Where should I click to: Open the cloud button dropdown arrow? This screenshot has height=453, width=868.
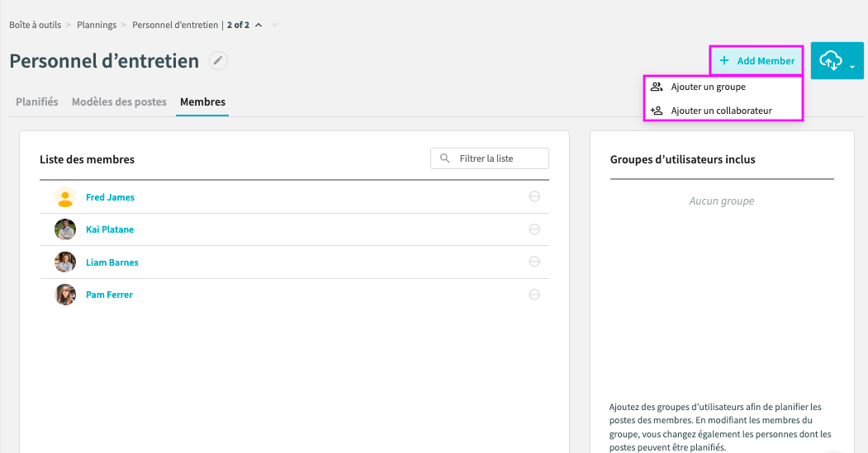852,67
